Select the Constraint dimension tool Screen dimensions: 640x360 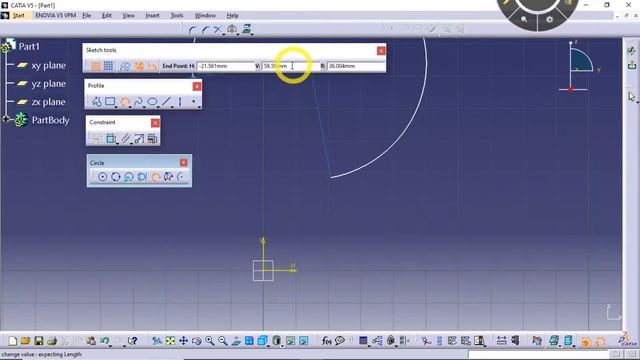coord(110,139)
